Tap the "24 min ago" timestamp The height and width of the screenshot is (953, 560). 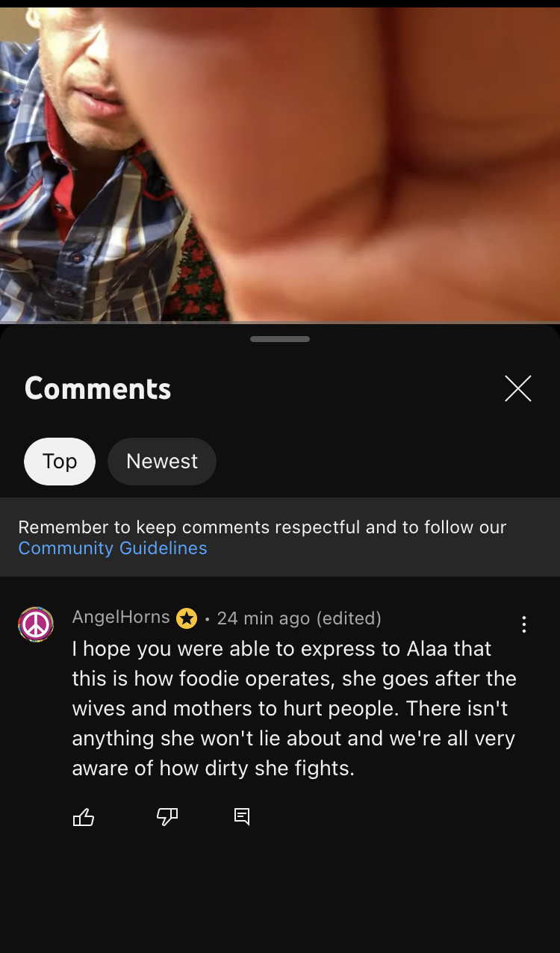click(263, 618)
